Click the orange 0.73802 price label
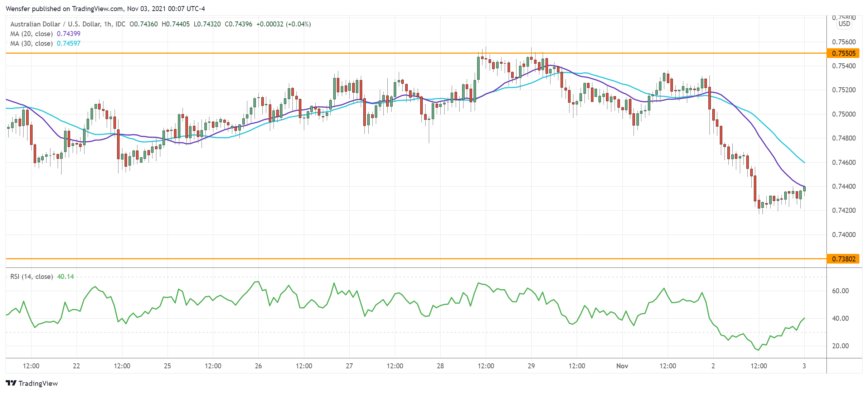Viewport: 868px width, 393px height. pyautogui.click(x=844, y=259)
